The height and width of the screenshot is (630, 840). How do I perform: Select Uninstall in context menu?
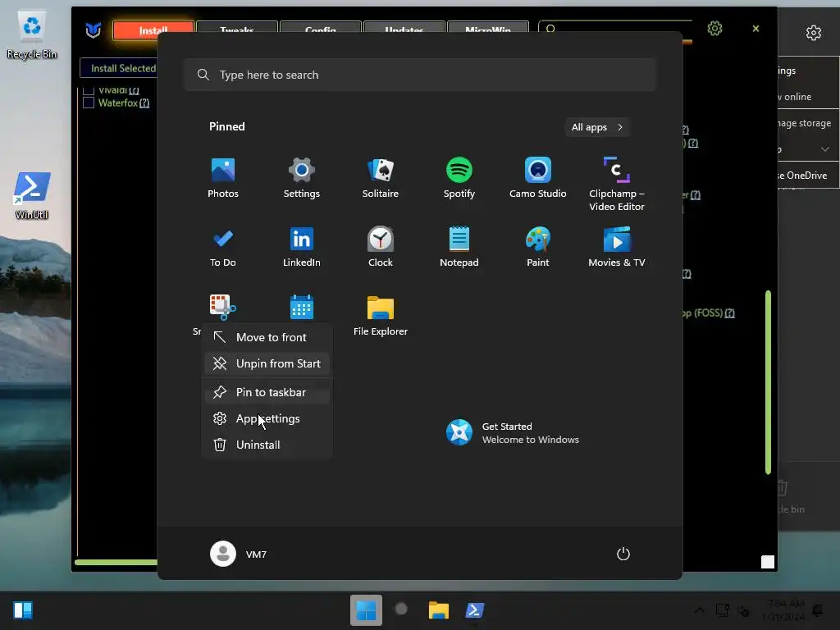click(x=267, y=445)
